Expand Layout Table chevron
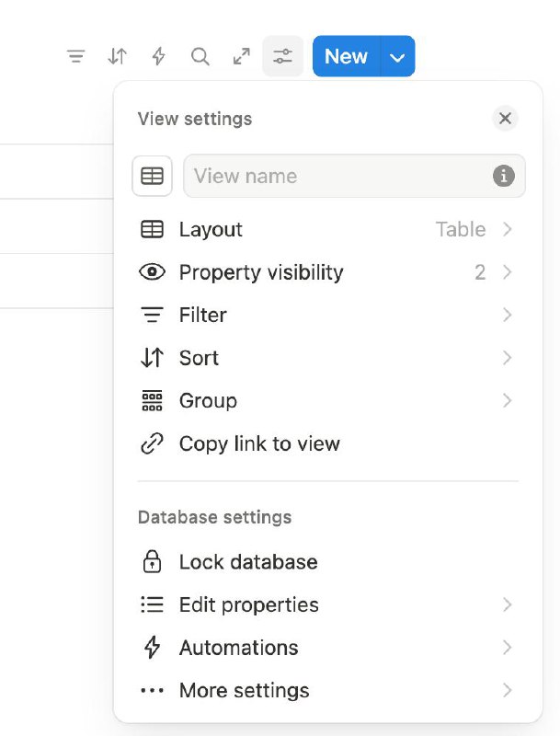The width and height of the screenshot is (560, 736). (x=507, y=229)
